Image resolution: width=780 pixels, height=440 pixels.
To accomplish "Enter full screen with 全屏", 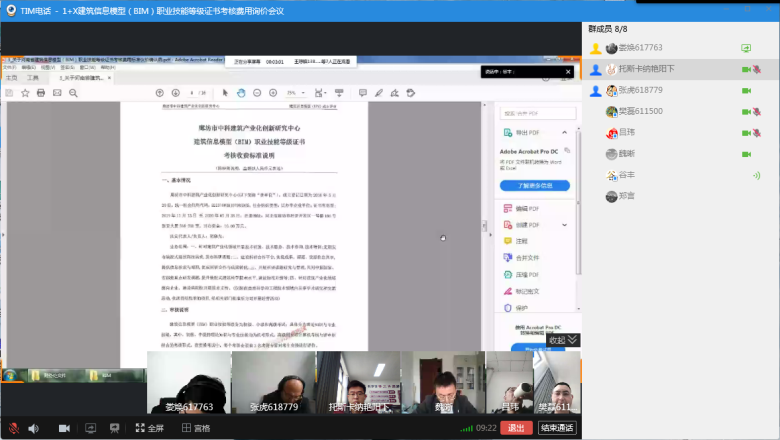I will [x=148, y=428].
